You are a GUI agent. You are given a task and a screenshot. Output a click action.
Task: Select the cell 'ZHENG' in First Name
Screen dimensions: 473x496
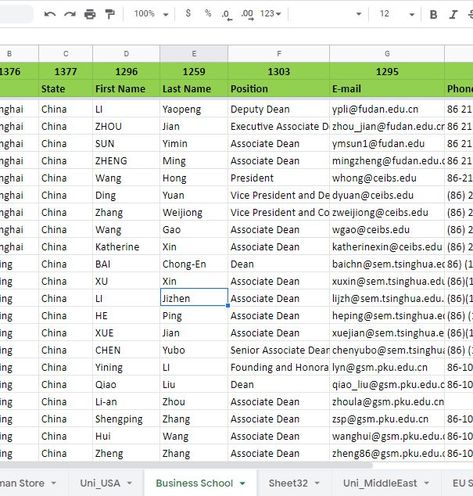(126, 161)
